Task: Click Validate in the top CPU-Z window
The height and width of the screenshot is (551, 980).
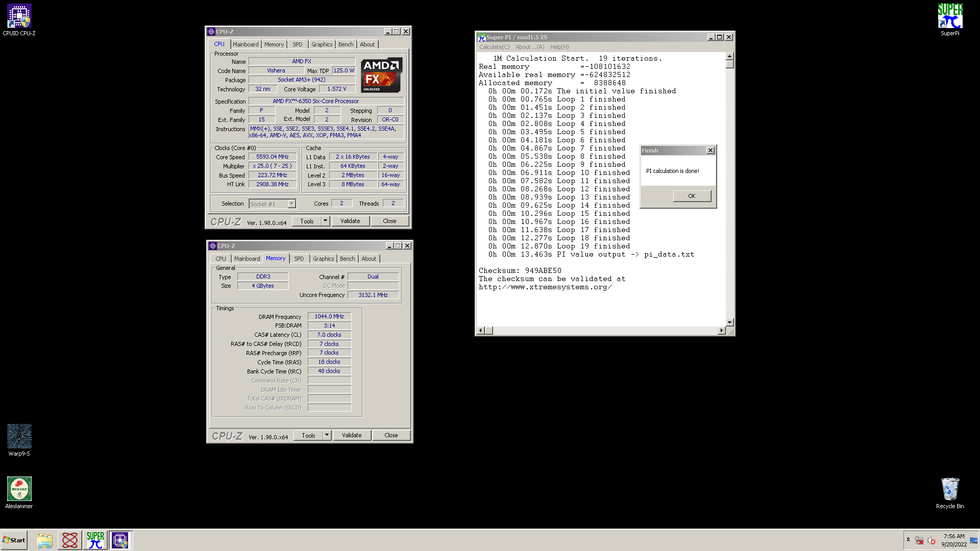Action: click(351, 221)
